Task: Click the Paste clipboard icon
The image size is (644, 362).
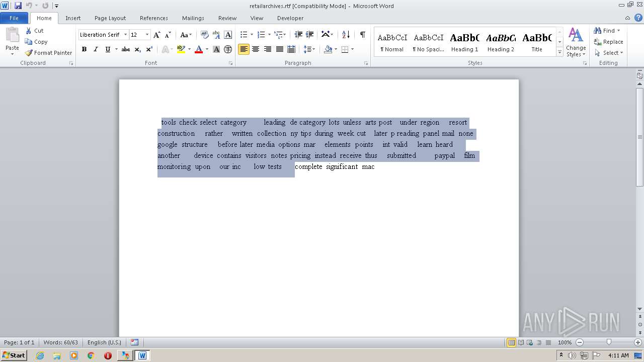Action: pyautogui.click(x=12, y=36)
